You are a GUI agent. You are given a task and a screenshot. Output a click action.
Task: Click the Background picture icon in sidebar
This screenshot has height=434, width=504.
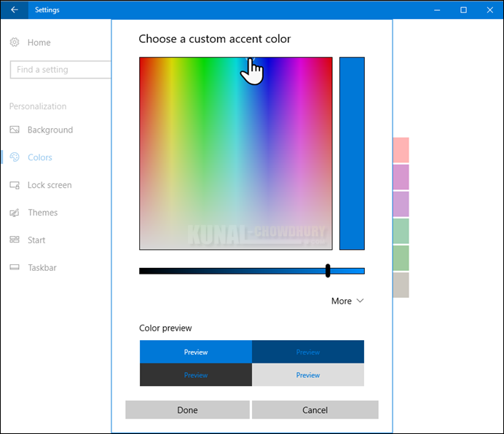click(15, 130)
